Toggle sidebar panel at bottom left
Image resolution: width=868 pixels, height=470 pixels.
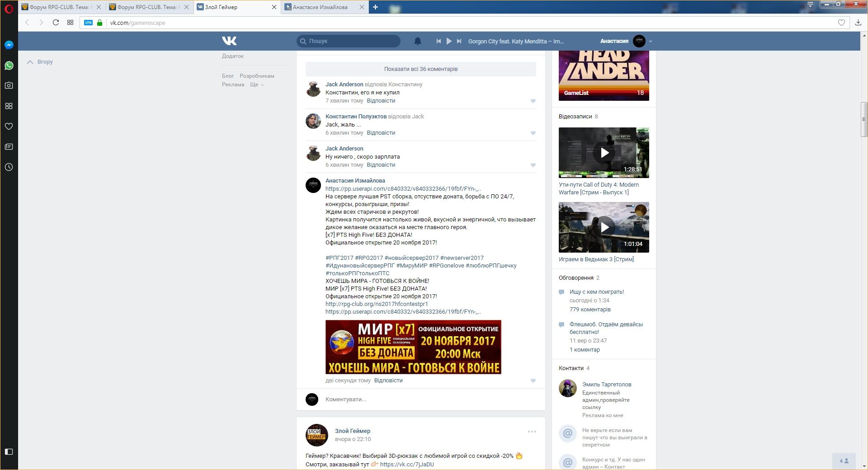coord(9,451)
